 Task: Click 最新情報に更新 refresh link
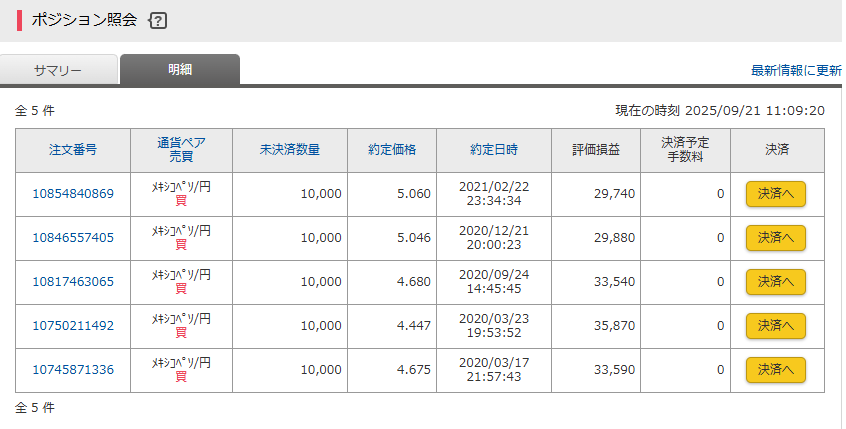(x=796, y=71)
